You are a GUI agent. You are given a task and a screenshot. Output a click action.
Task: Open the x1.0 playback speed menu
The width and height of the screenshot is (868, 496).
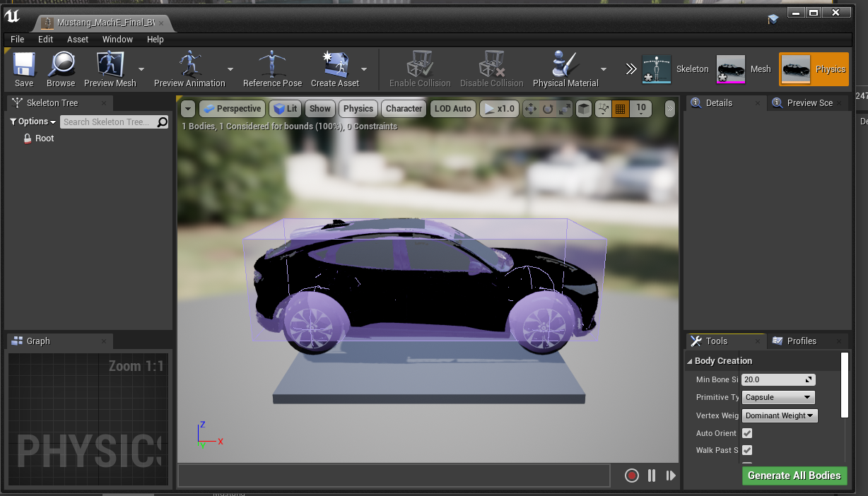[499, 109]
